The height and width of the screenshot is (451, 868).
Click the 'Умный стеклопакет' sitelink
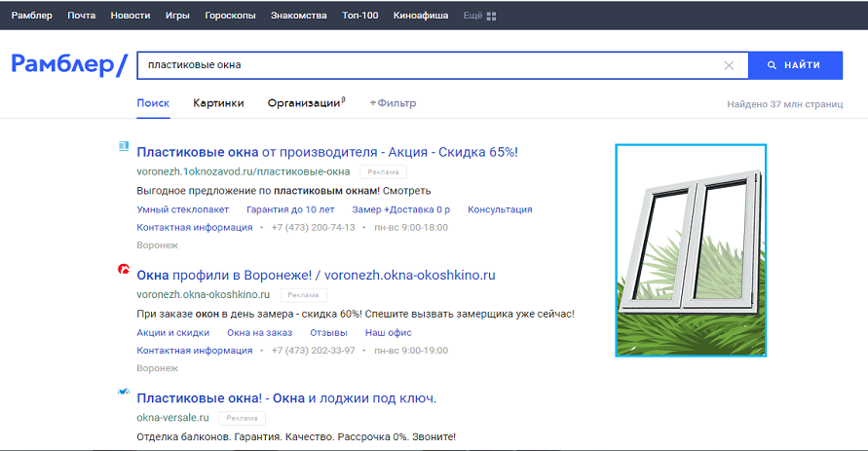click(183, 209)
